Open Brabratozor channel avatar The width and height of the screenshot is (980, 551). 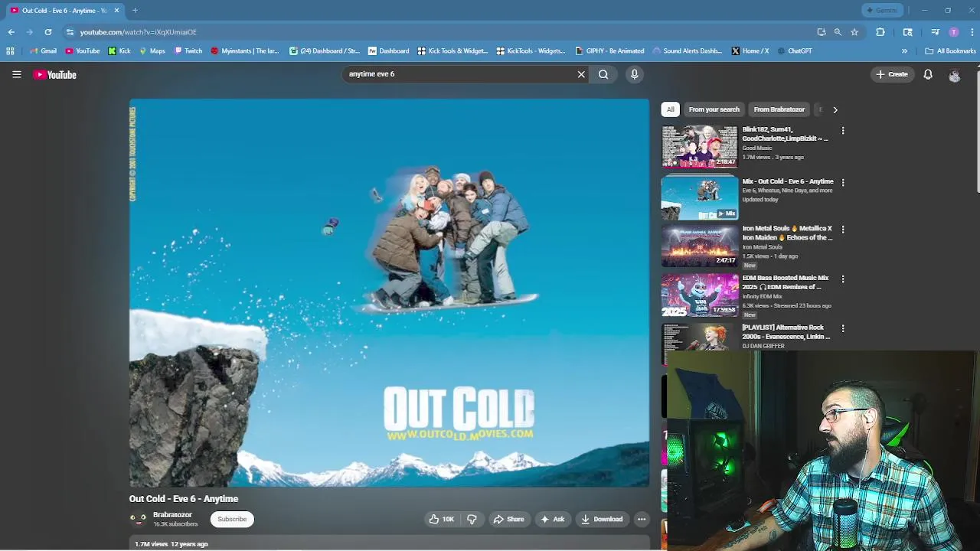[x=138, y=519]
